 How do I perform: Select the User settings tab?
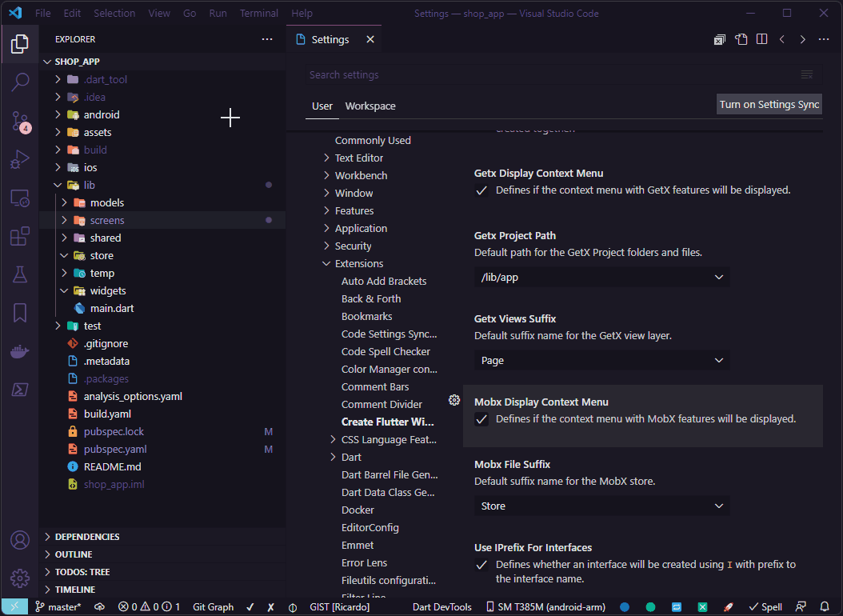322,106
